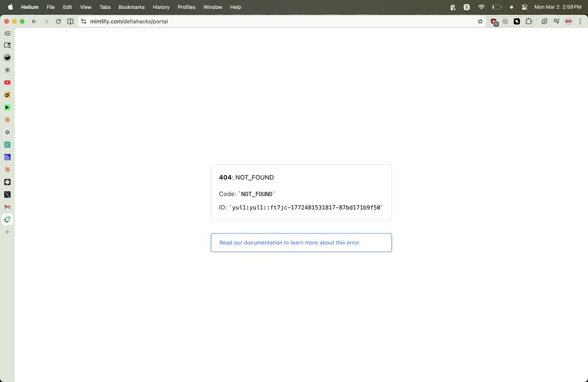The width and height of the screenshot is (588, 382).
Task: Switch to the X (Twitter) sidebar tab
Action: pos(7,195)
